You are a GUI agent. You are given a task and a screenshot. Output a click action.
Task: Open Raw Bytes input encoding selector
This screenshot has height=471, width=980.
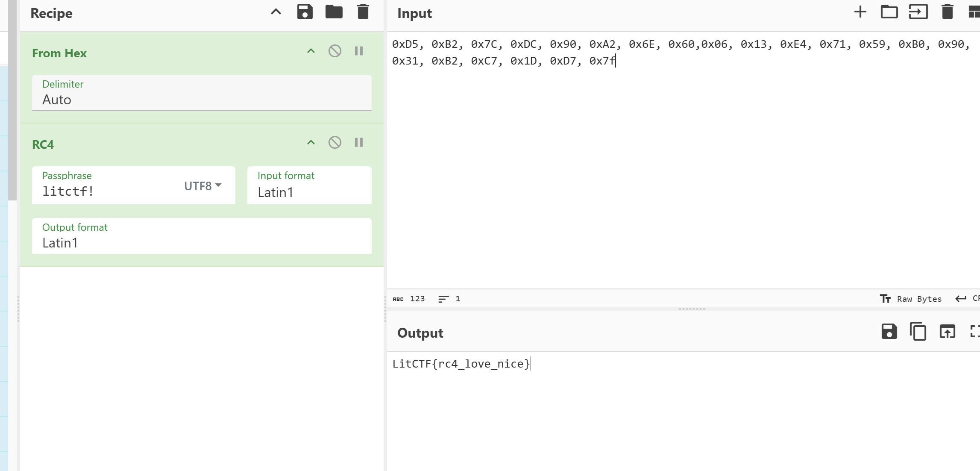(x=911, y=299)
